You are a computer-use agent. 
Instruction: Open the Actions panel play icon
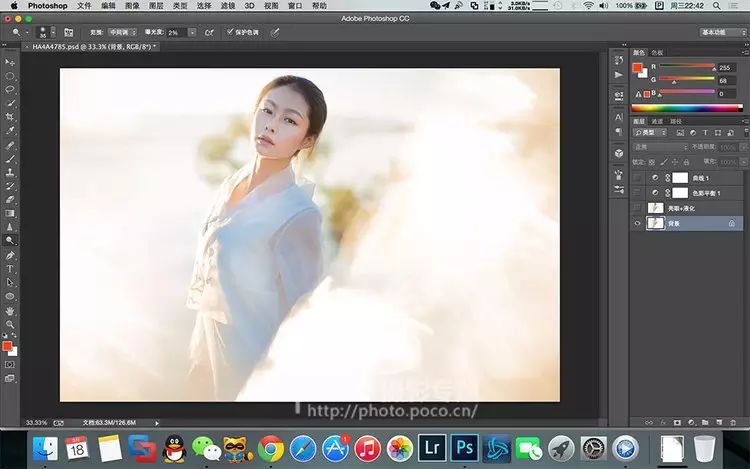(618, 75)
